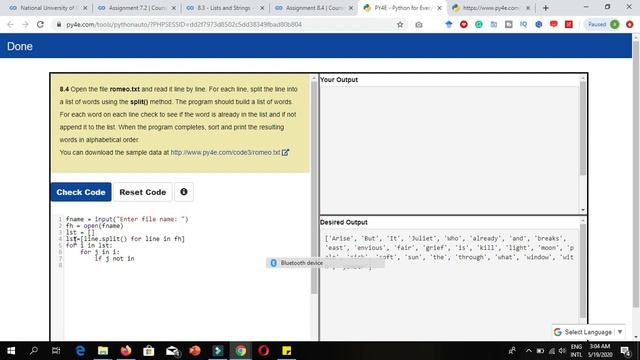Click the Your Output label
Image resolution: width=640 pixels, height=360 pixels.
(339, 80)
